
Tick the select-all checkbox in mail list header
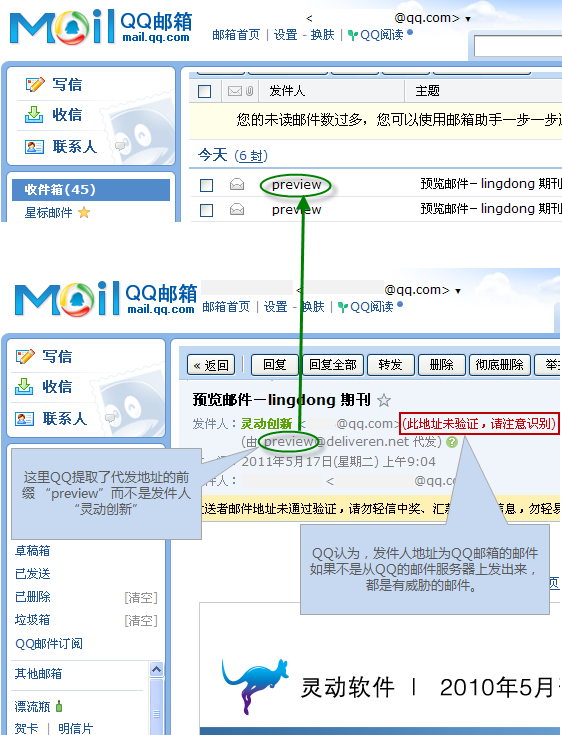click(x=204, y=91)
